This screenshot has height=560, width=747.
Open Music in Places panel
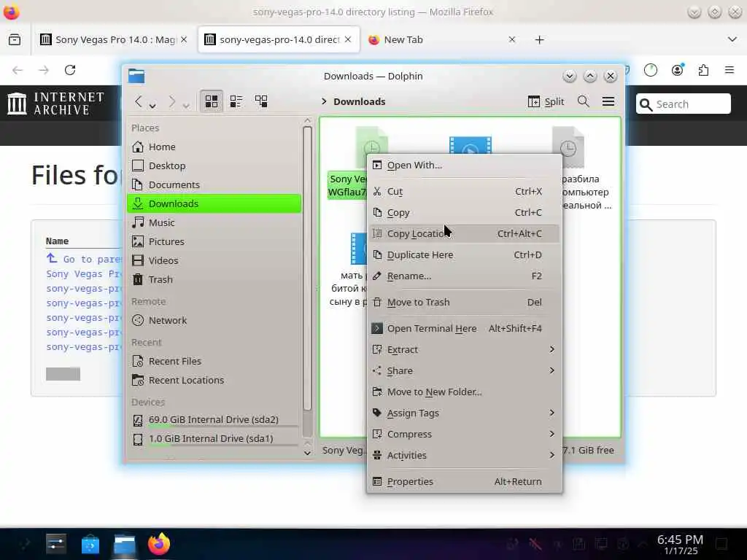[214, 222]
